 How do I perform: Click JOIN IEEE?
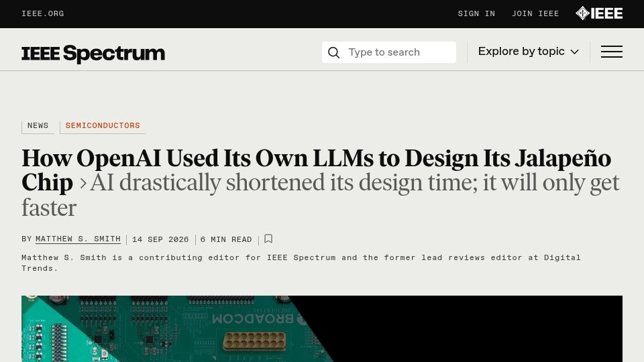pyautogui.click(x=535, y=13)
